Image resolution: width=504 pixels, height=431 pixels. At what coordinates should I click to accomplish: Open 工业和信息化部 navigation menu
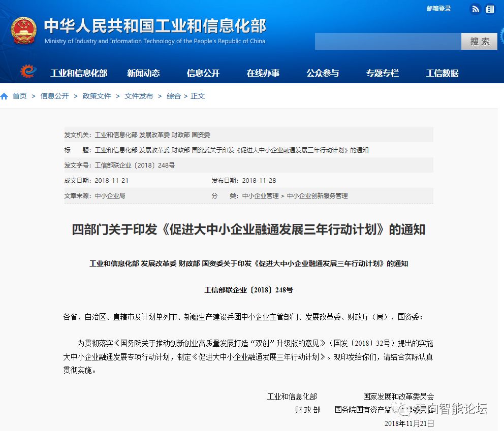pyautogui.click(x=79, y=73)
